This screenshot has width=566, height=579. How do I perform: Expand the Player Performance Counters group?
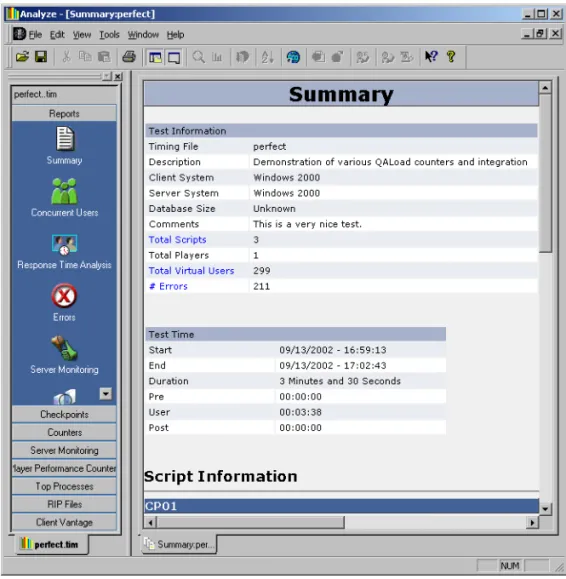[x=64, y=468]
